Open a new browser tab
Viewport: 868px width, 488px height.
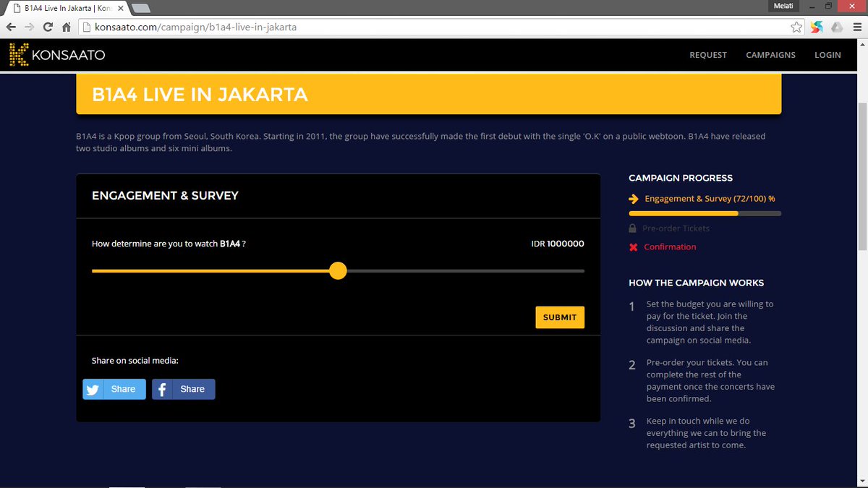pyautogui.click(x=142, y=8)
